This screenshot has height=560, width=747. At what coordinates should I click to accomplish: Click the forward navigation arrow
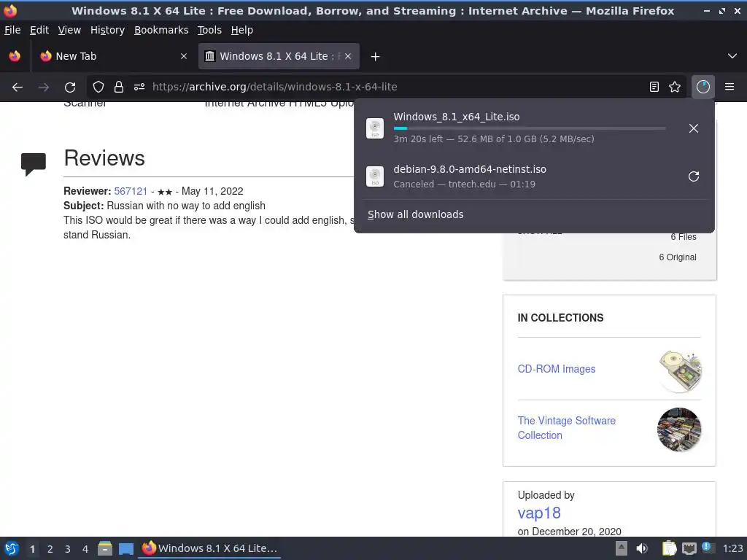(x=44, y=87)
